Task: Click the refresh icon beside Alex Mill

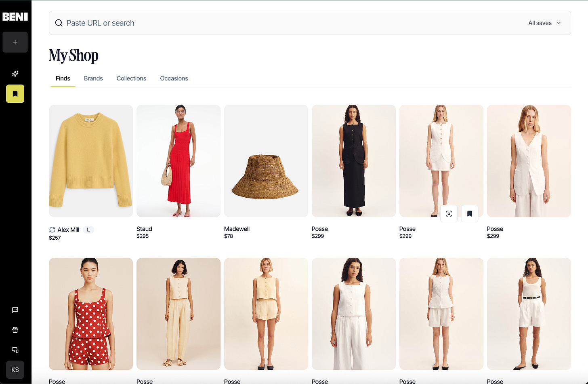Action: click(x=52, y=230)
